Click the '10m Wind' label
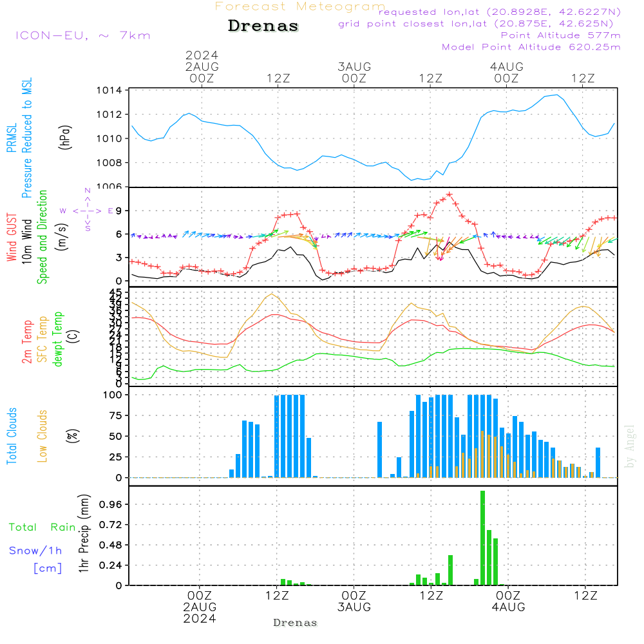Screen dimensions: 644x644 26,241
